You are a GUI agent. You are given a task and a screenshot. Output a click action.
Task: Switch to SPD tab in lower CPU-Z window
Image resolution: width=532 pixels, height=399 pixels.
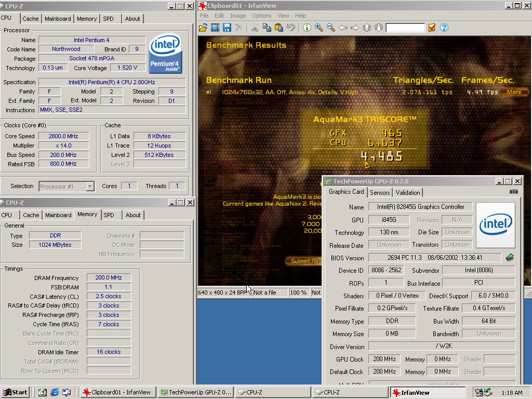[x=109, y=215]
